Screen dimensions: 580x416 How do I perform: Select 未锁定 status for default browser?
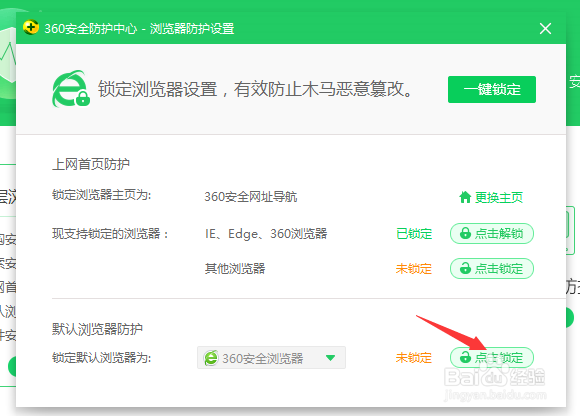(414, 358)
